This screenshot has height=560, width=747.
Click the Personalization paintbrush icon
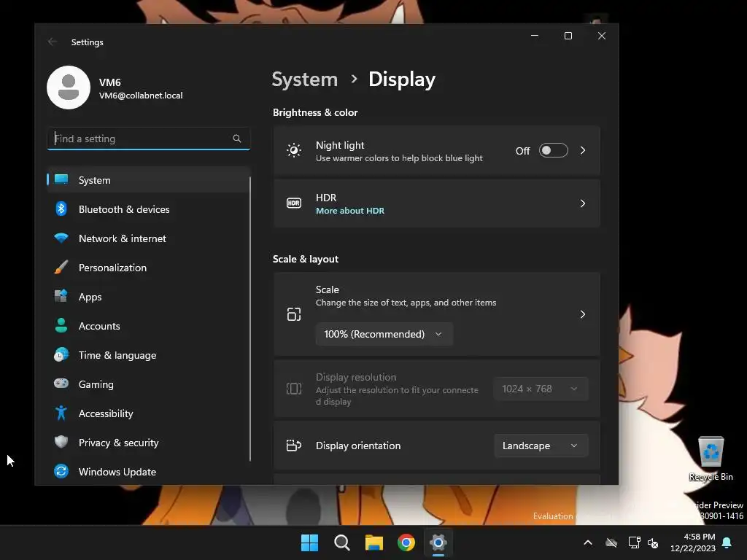pos(61,267)
